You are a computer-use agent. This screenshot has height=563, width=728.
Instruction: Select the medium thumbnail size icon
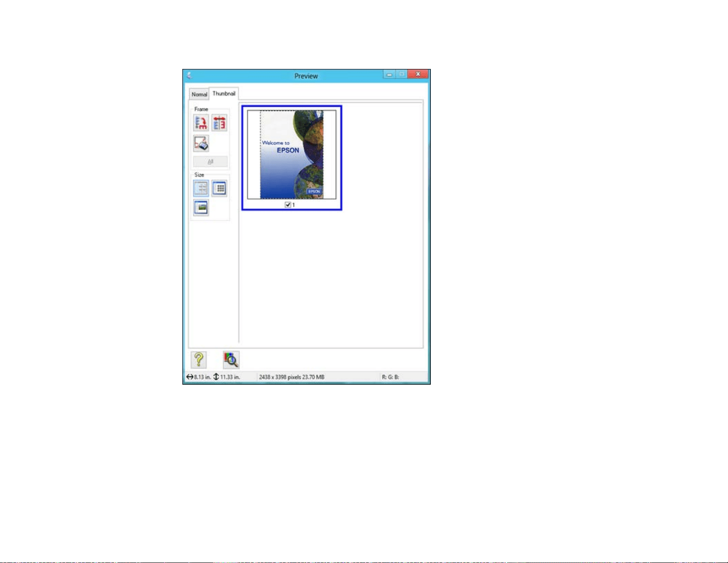201,188
